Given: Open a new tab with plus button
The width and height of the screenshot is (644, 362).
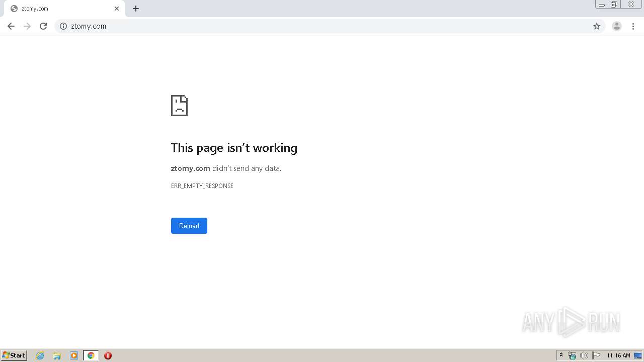Looking at the screenshot, I should pyautogui.click(x=136, y=9).
